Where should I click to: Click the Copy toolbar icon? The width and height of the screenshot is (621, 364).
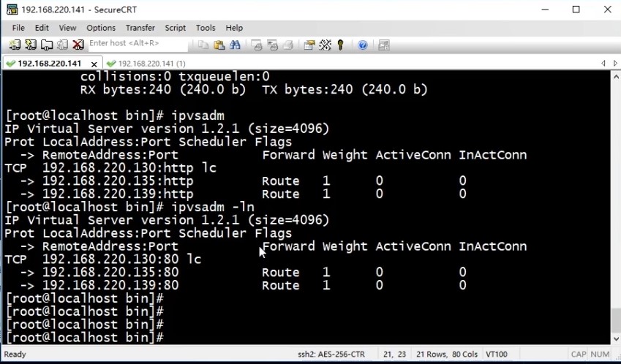pyautogui.click(x=203, y=45)
